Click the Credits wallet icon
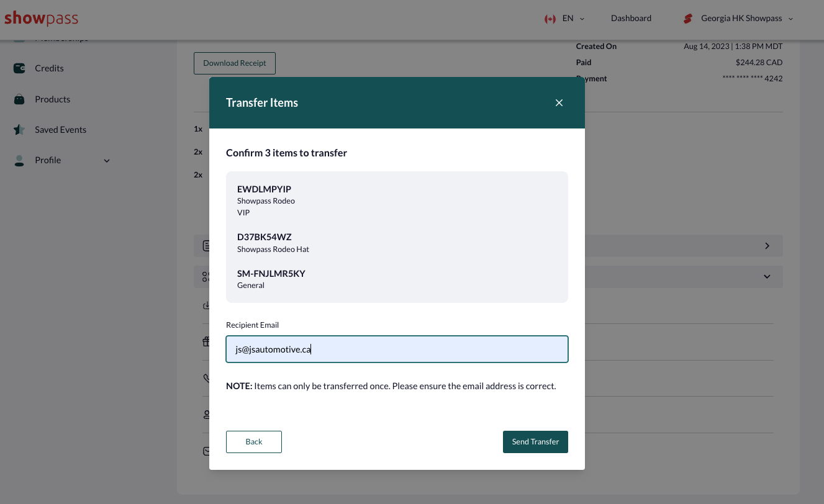Image resolution: width=824 pixels, height=504 pixels. 19,68
